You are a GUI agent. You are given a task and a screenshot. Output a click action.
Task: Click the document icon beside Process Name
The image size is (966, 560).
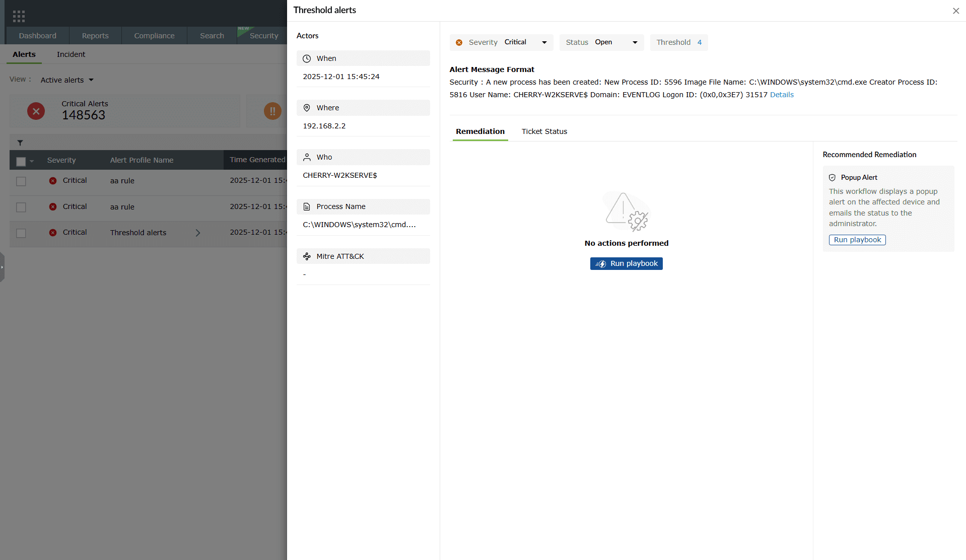307,206
